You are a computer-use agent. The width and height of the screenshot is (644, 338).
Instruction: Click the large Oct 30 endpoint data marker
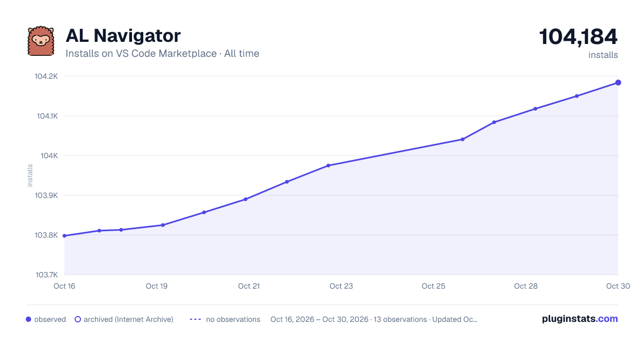point(618,83)
